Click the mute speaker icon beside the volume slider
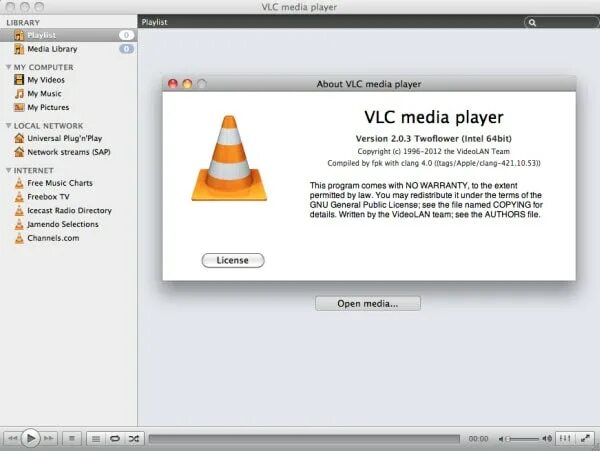600x451 pixels. [x=501, y=439]
